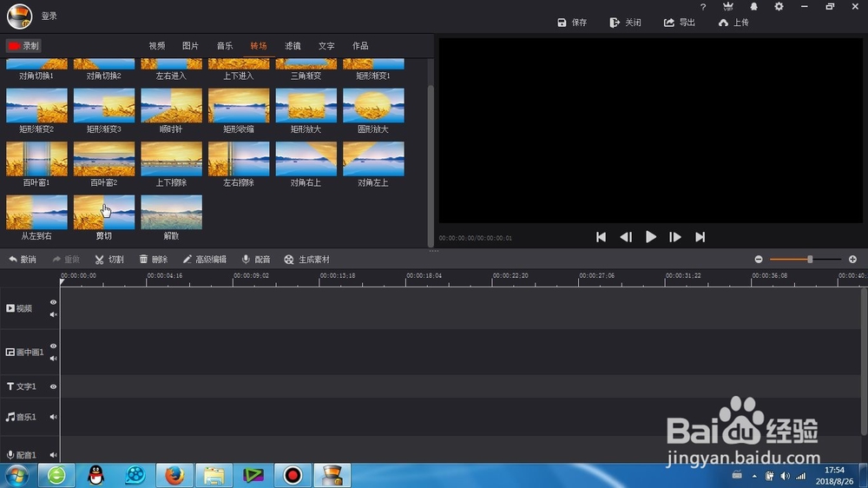Click the 配音 microphone voiceover tool

point(256,260)
